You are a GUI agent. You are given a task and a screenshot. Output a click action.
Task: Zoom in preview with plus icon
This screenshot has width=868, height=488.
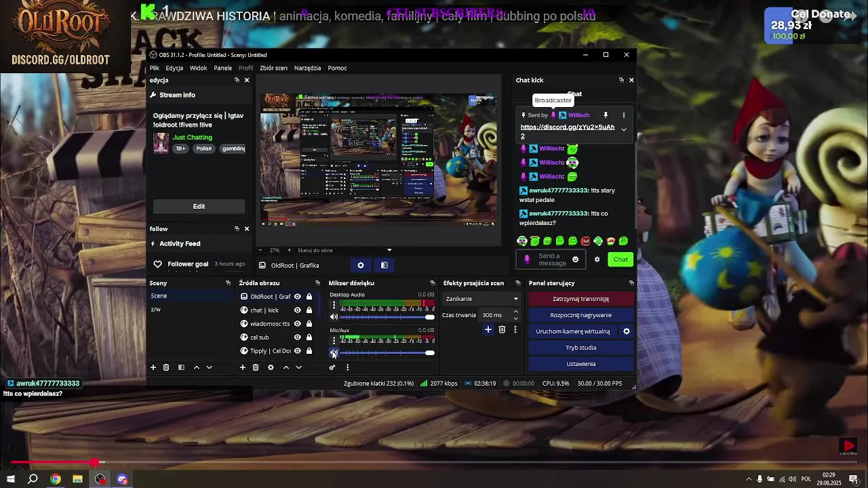pyautogui.click(x=289, y=250)
